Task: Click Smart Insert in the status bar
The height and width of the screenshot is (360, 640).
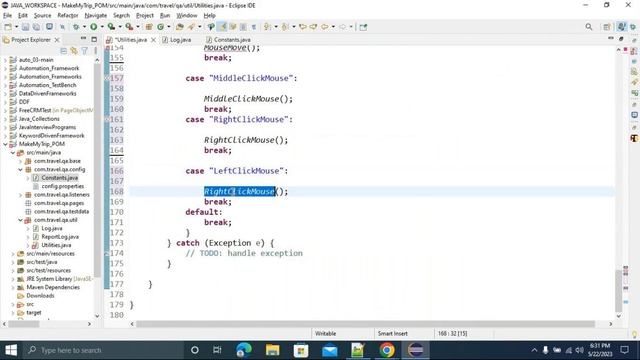Action: point(393,333)
